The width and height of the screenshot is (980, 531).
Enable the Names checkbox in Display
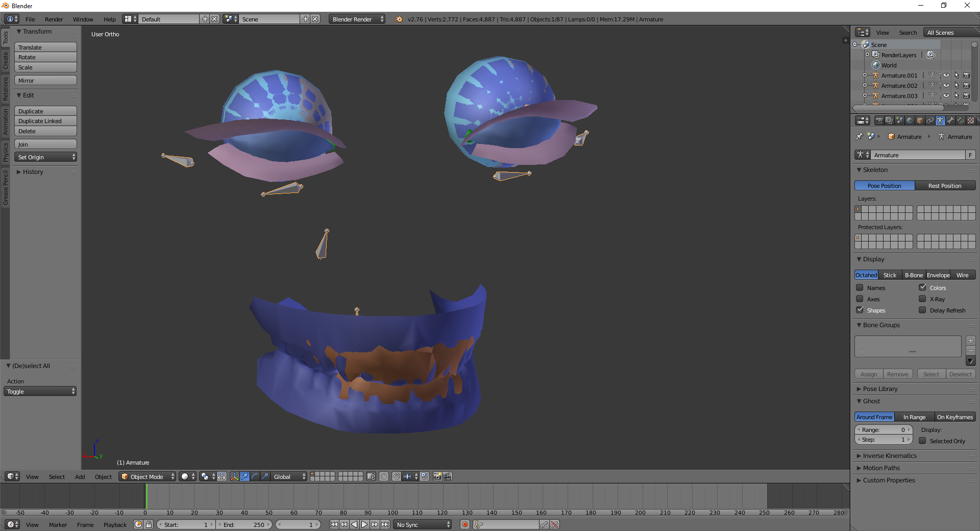point(860,287)
